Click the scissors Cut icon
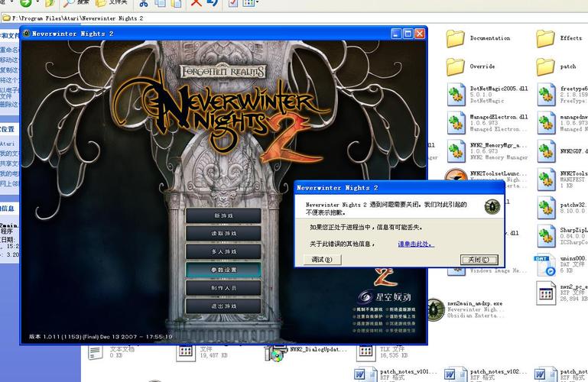Viewport: 588px width, 382px height. 144,3
